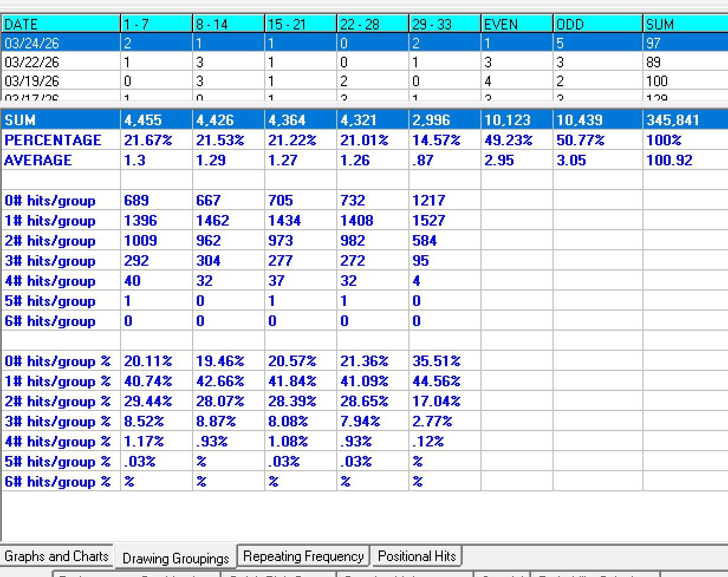Click the DATE column header
The height and width of the screenshot is (577, 728).
[x=61, y=24]
